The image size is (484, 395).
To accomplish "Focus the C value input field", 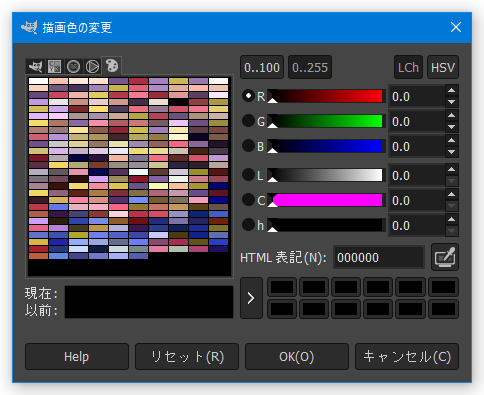I will click(417, 200).
